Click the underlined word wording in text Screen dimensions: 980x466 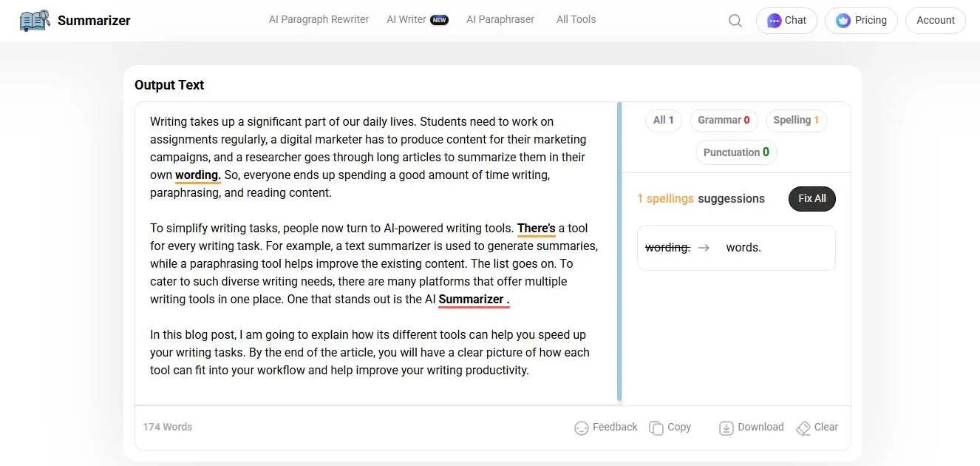(197, 175)
